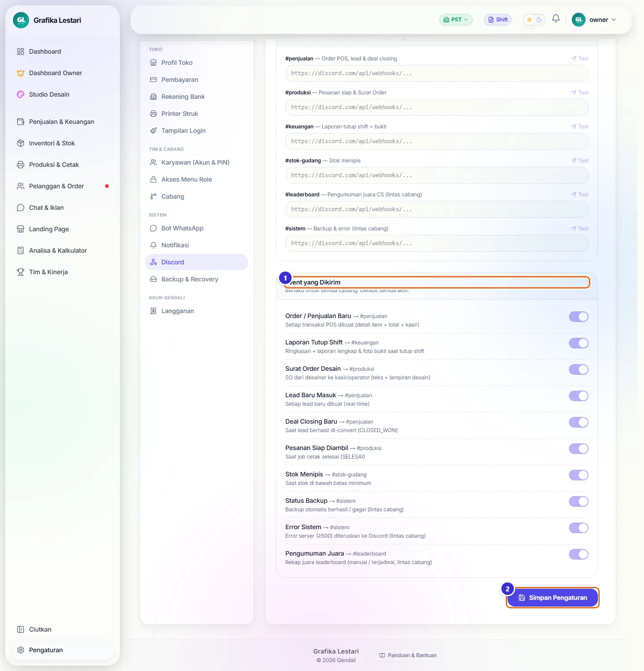Click the Studio Desain palette icon
This screenshot has width=644, height=671.
[x=21, y=94]
